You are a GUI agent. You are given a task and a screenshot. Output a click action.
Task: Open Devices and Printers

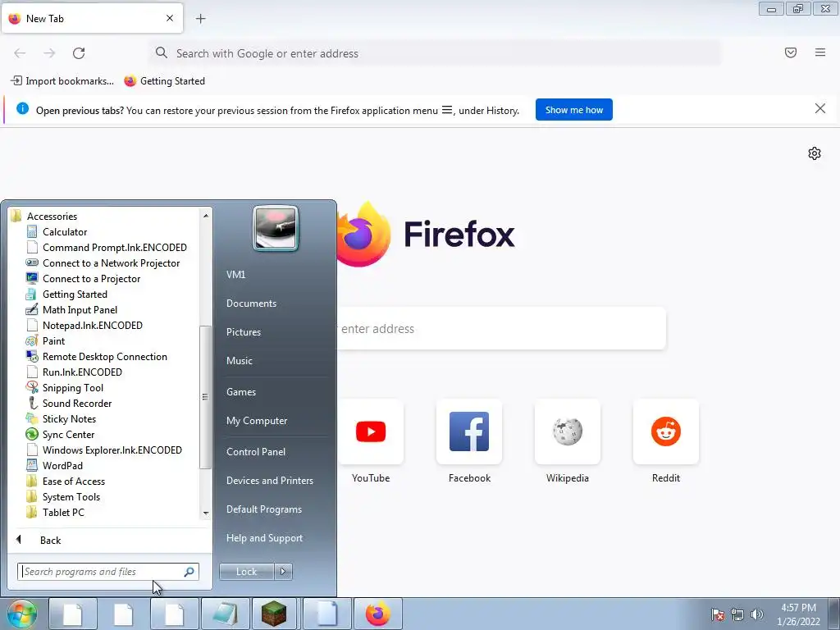pos(269,481)
